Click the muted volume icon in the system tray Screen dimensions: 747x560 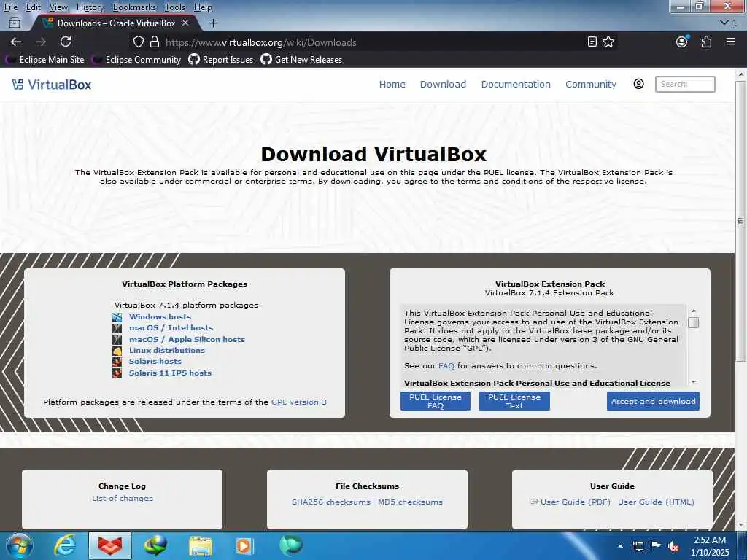click(673, 547)
